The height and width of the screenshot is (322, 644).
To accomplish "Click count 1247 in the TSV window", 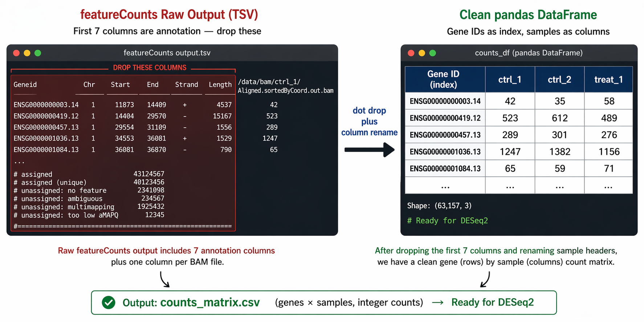I will [270, 138].
